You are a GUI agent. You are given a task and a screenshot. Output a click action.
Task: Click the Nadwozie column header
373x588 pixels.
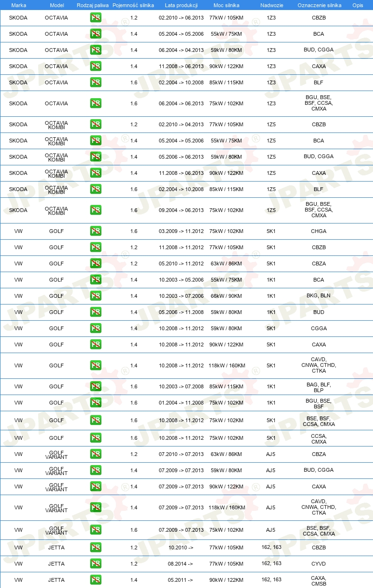pos(271,5)
